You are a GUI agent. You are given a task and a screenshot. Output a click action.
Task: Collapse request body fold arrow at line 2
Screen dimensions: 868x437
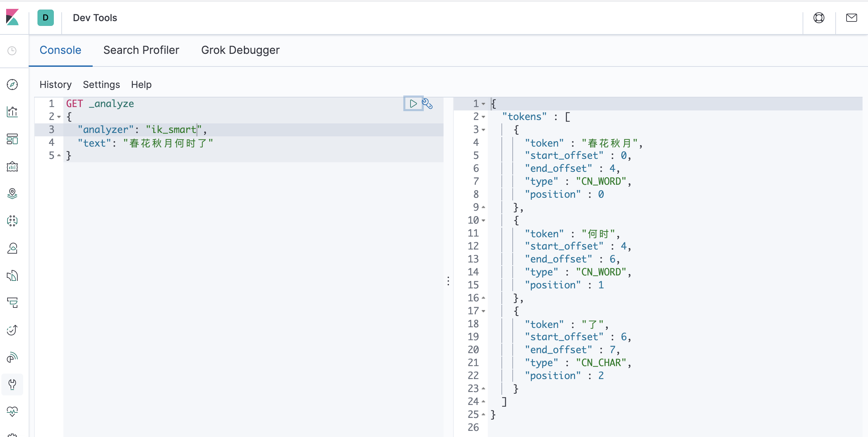click(59, 117)
